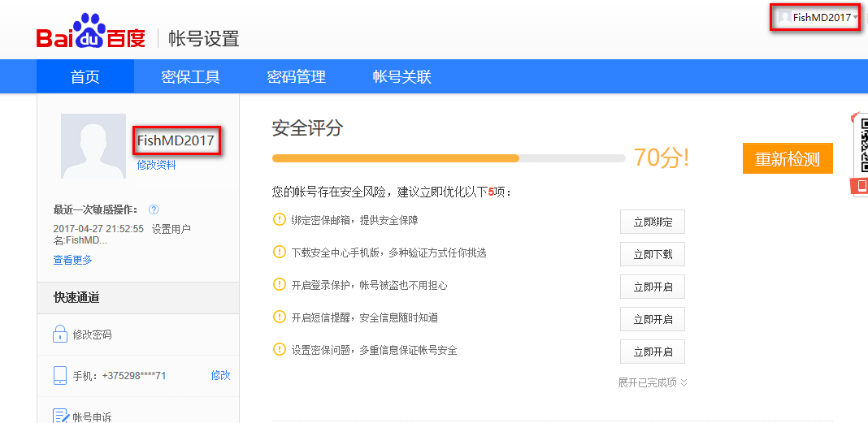
Task: Click the security score progress bar
Action: 449,158
